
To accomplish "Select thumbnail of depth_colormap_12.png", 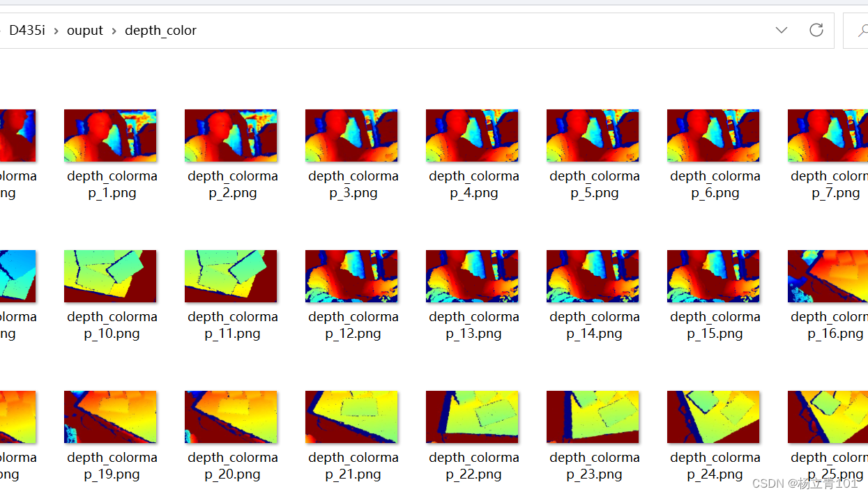I will [x=351, y=277].
